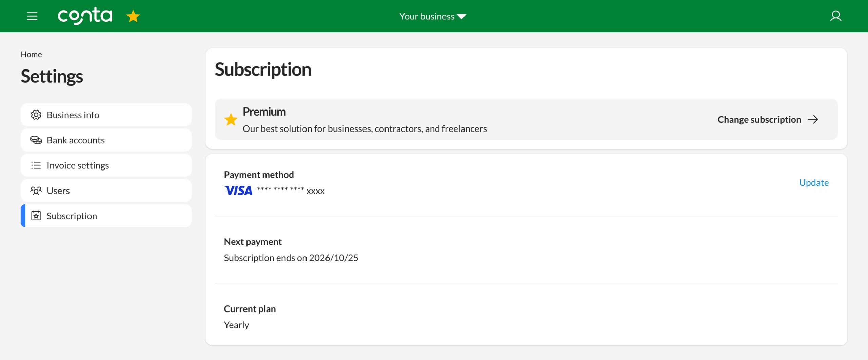Open the hamburger navigation menu

coord(32,16)
